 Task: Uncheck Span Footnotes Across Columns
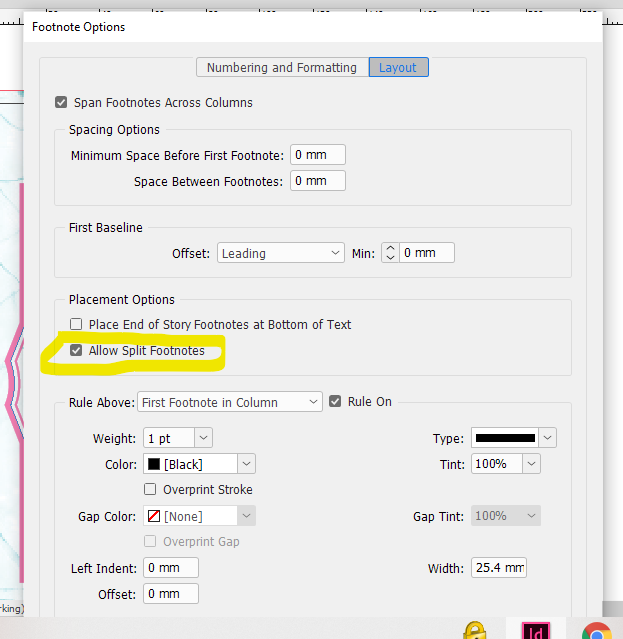(x=61, y=102)
